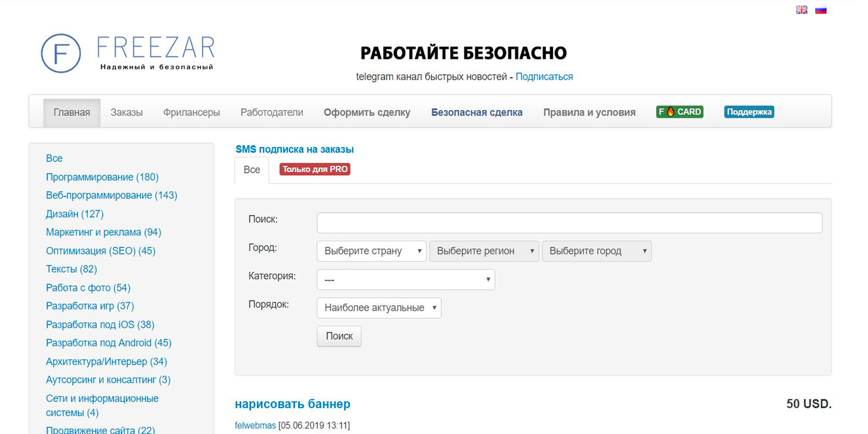Open SMS подписка на заказы link

[295, 149]
